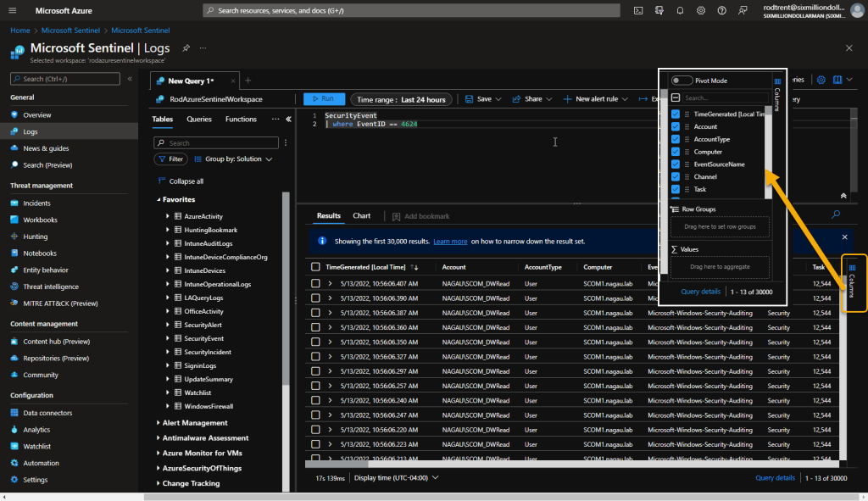Open table search options menu
Image resolution: width=868 pixels, height=501 pixels.
coord(286,142)
